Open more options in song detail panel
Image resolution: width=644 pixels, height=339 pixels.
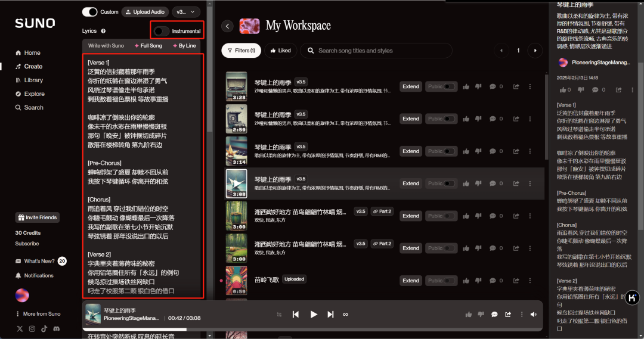[632, 90]
